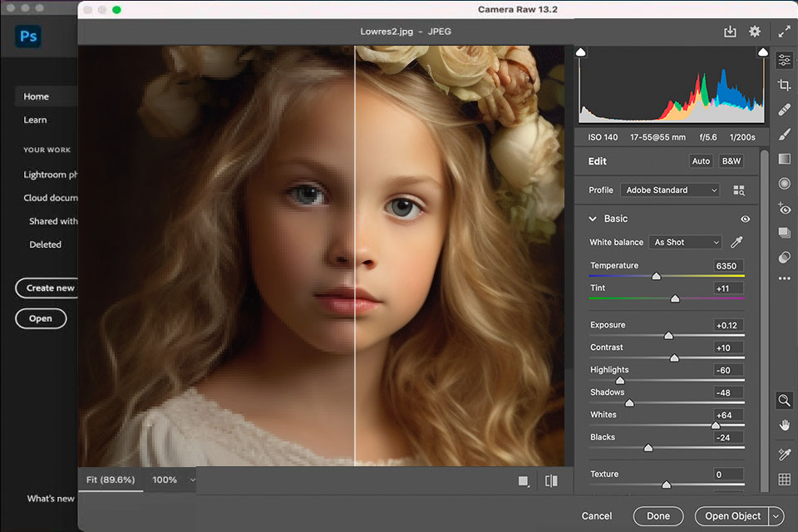Toggle the color sampler overlay tool
This screenshot has height=532, width=798.
click(x=784, y=454)
